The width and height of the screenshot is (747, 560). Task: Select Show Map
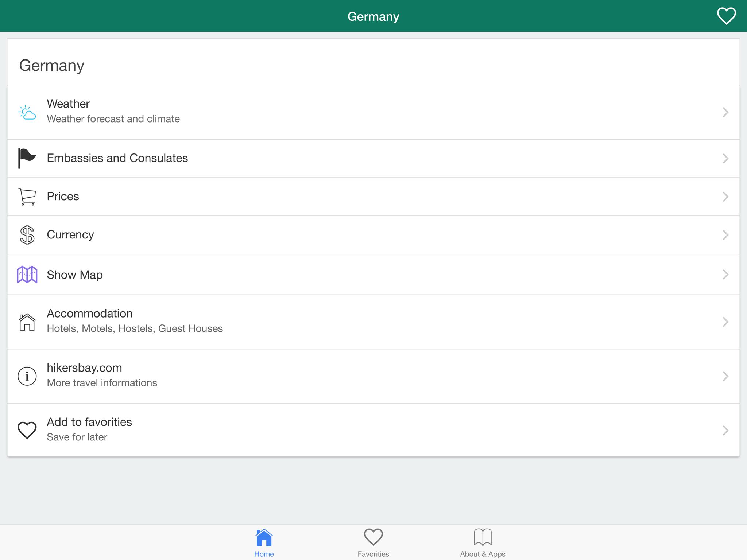coord(373,274)
